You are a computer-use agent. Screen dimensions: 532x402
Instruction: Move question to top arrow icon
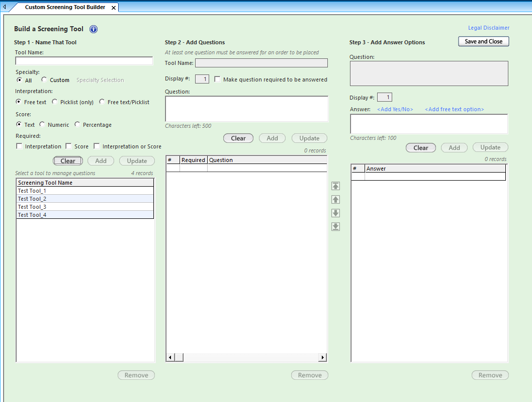[335, 186]
